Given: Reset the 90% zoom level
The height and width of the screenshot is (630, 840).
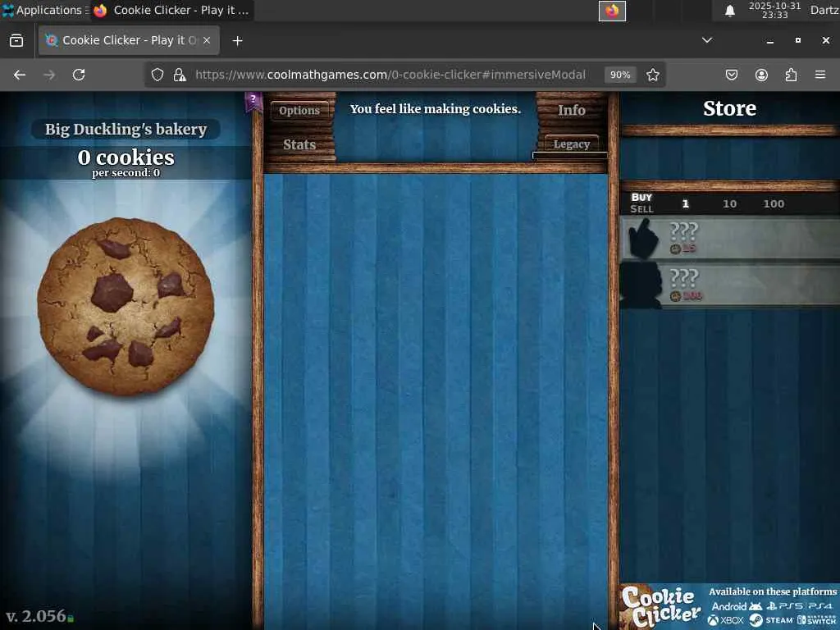Looking at the screenshot, I should [x=620, y=75].
